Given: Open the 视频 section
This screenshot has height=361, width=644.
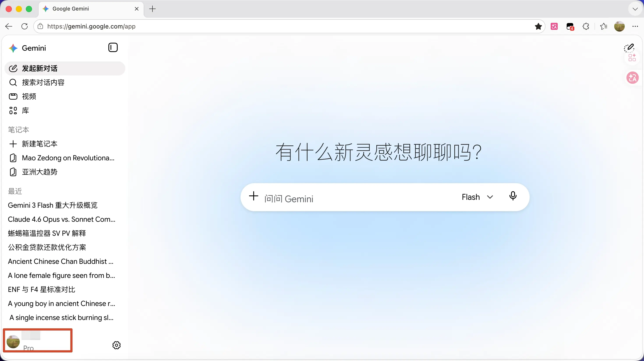Looking at the screenshot, I should (65, 96).
